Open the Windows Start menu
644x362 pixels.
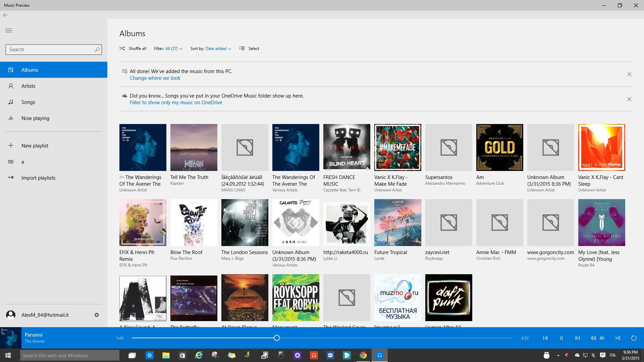(x=8, y=355)
